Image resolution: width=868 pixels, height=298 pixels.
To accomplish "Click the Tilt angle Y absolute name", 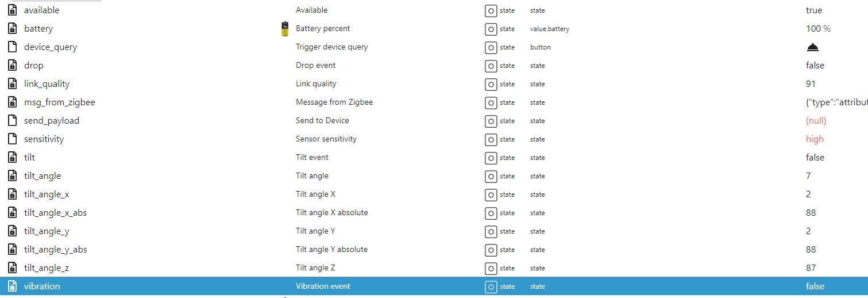I will pyautogui.click(x=332, y=250).
